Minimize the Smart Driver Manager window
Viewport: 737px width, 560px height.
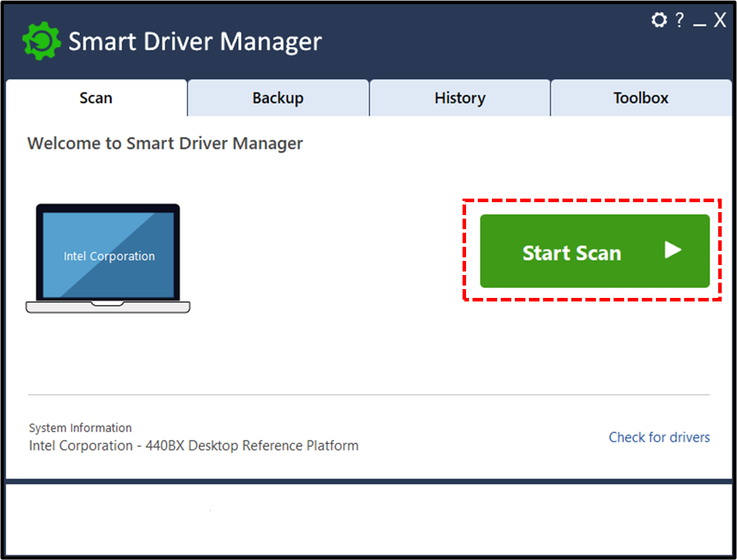coord(699,24)
